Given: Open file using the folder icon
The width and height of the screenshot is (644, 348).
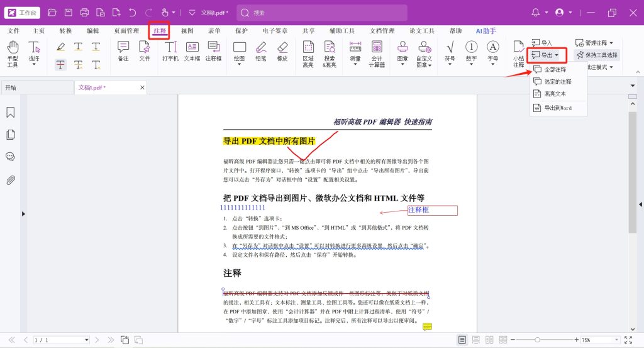Looking at the screenshot, I should [52, 13].
